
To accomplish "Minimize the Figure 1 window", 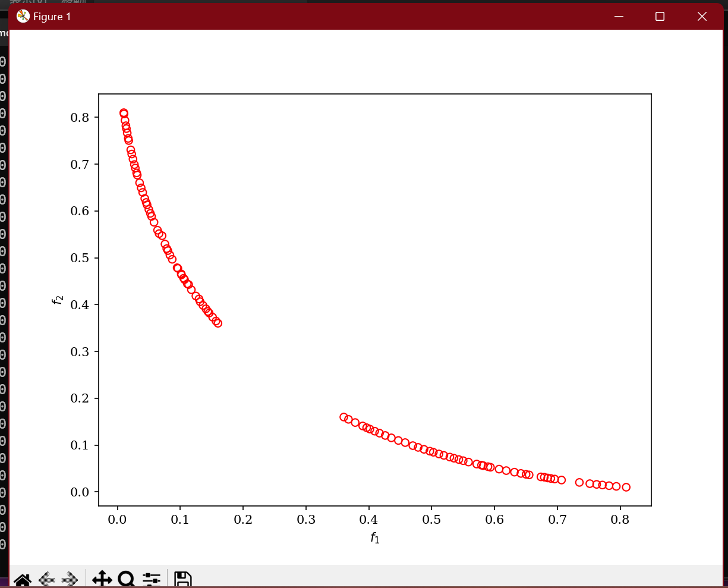I will pyautogui.click(x=619, y=17).
